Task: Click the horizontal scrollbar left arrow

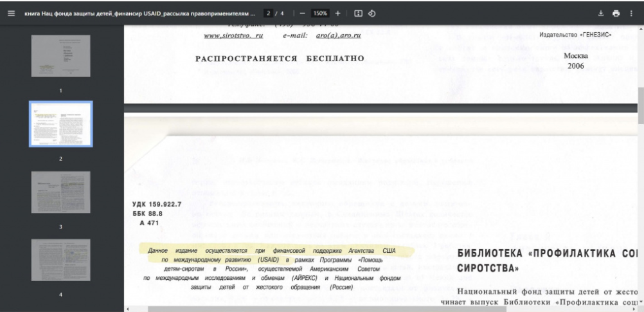Action: (x=127, y=309)
